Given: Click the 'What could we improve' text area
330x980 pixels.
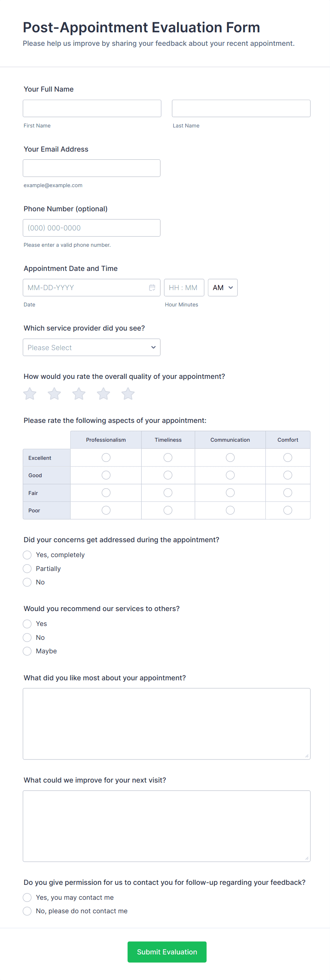Looking at the screenshot, I should 166,826.
